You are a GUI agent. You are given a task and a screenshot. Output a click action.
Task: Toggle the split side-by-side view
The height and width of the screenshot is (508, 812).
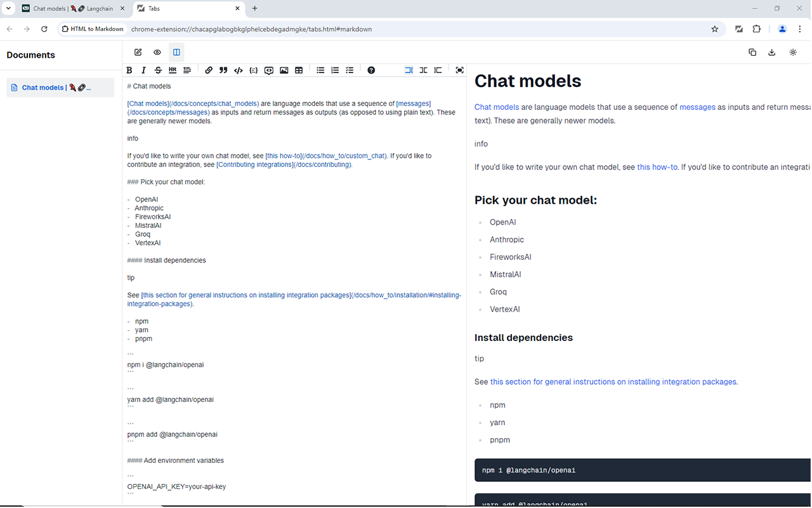pos(176,53)
